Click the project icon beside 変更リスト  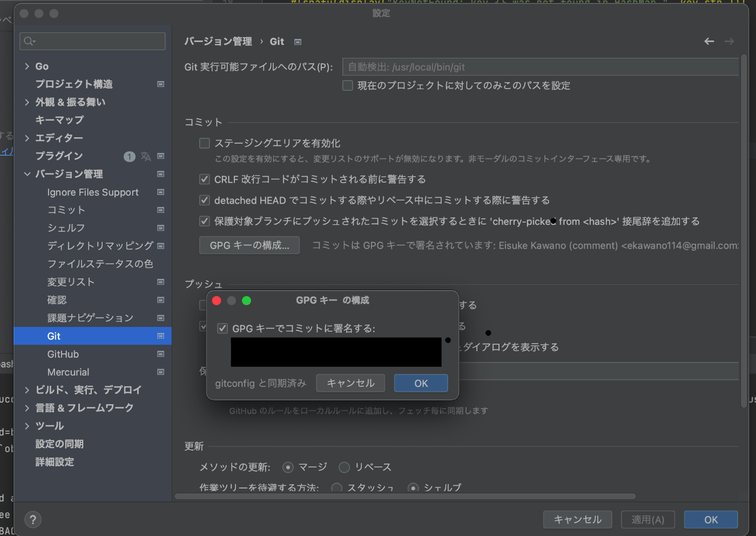coord(160,282)
